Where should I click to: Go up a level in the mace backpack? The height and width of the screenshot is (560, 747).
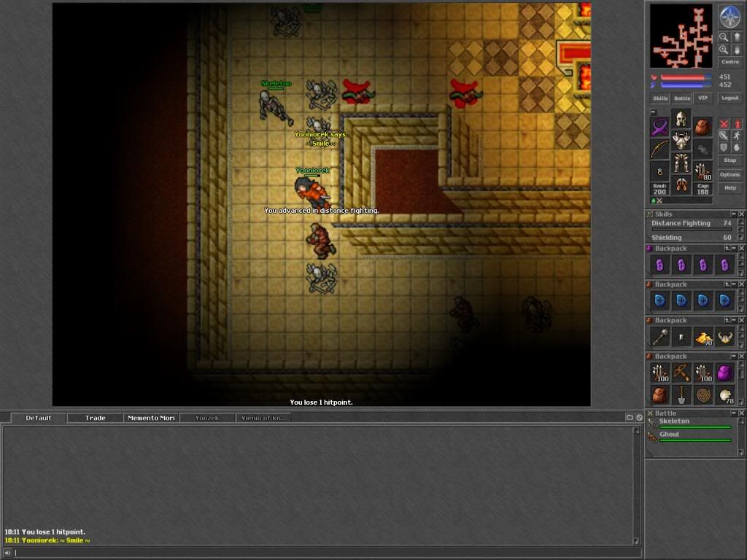coord(727,320)
